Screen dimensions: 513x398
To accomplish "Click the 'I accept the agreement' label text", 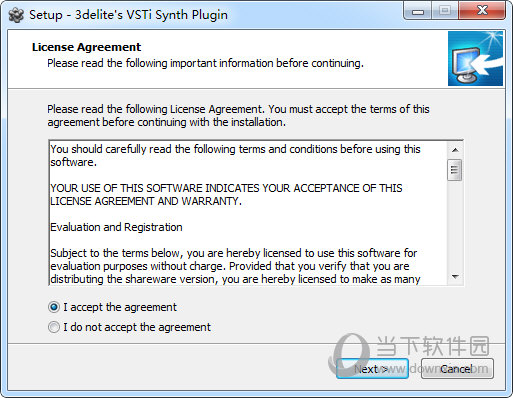I will click(120, 307).
